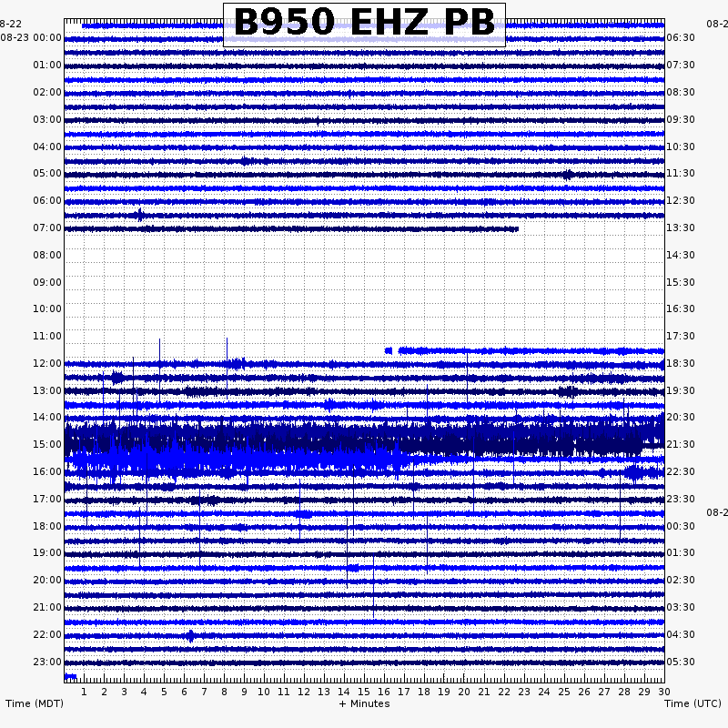Click the 17:00 MDT row label
The image size is (728, 728).
(47, 499)
